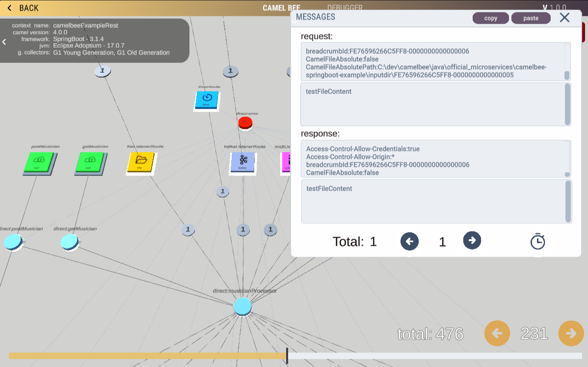588x367 pixels.
Task: Click the current event number 231
Action: [x=534, y=333]
